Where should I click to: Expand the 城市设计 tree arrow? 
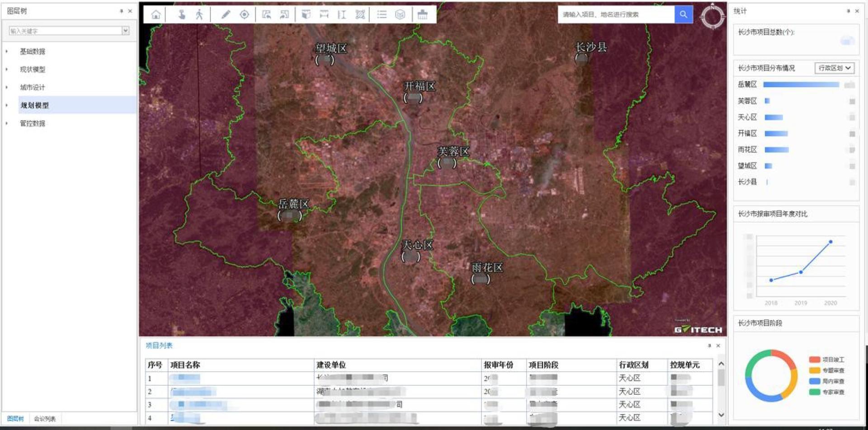pyautogui.click(x=7, y=87)
